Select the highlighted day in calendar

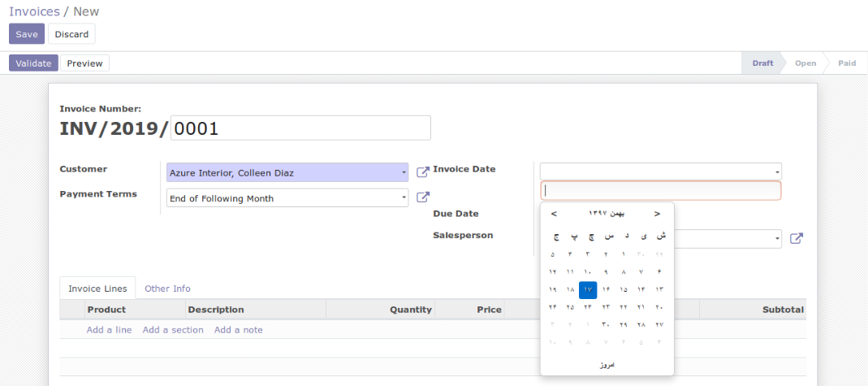588,289
